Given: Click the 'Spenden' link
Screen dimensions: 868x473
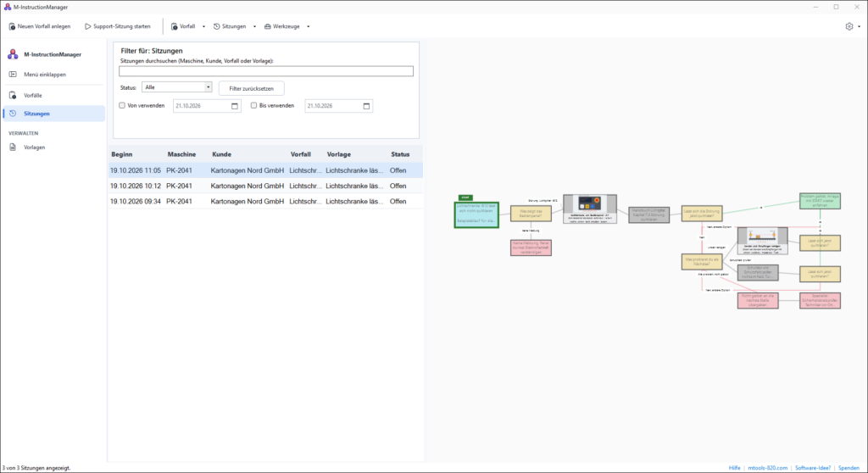Looking at the screenshot, I should pyautogui.click(x=849, y=468).
